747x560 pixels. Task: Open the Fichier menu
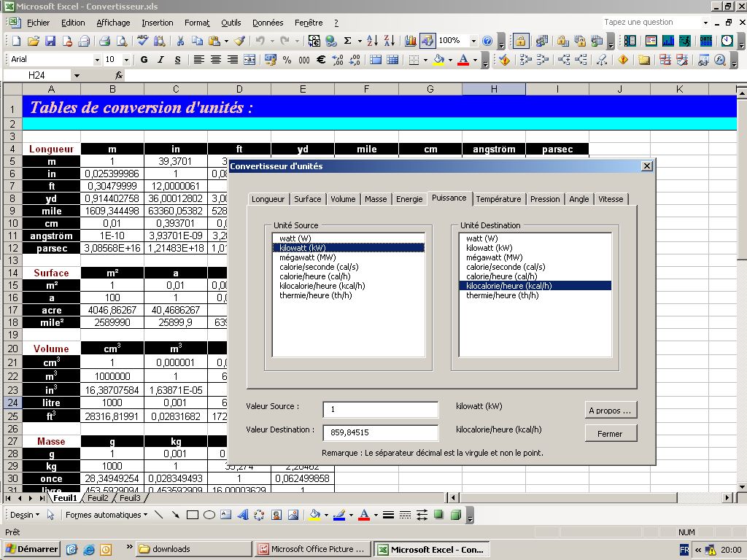tap(38, 23)
